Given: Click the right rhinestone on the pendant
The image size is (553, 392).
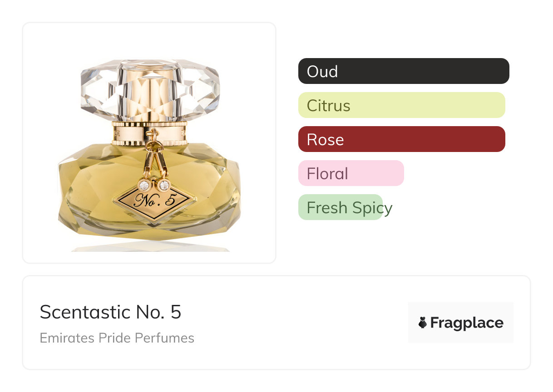Looking at the screenshot, I should point(163,185).
